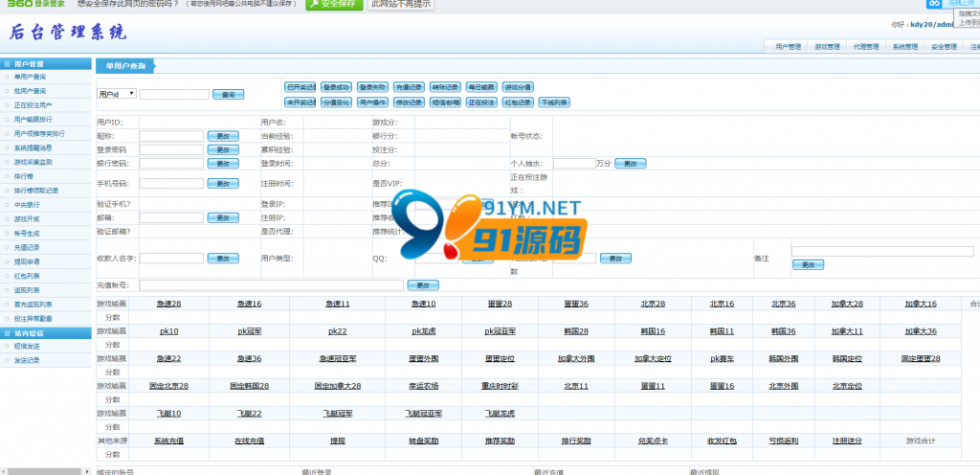Open the 幸运农场 game link
The image size is (980, 475).
423,386
